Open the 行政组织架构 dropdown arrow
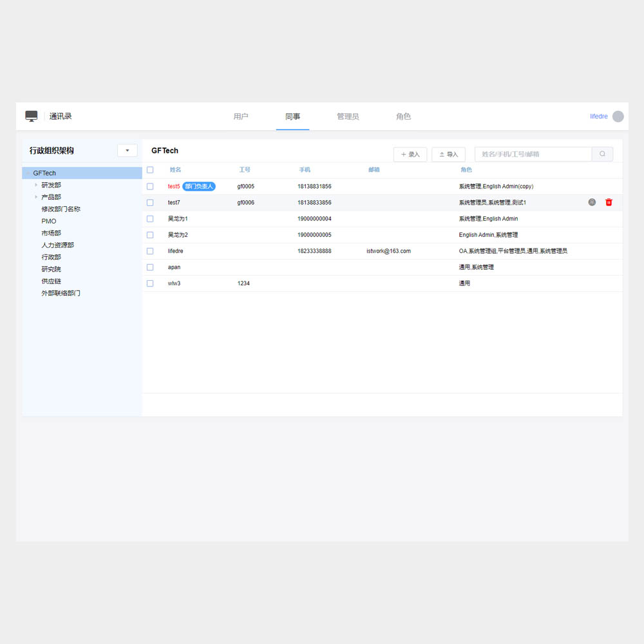Screen dimensions: 644x644 [x=127, y=151]
